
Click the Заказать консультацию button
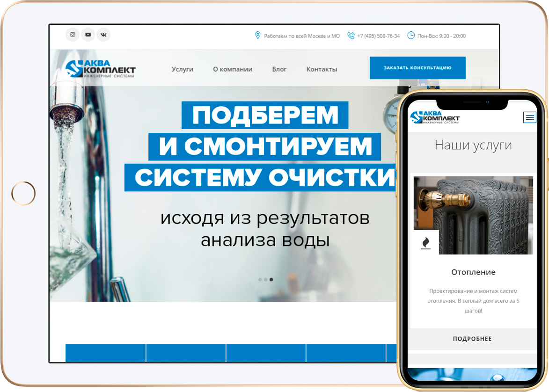point(417,68)
